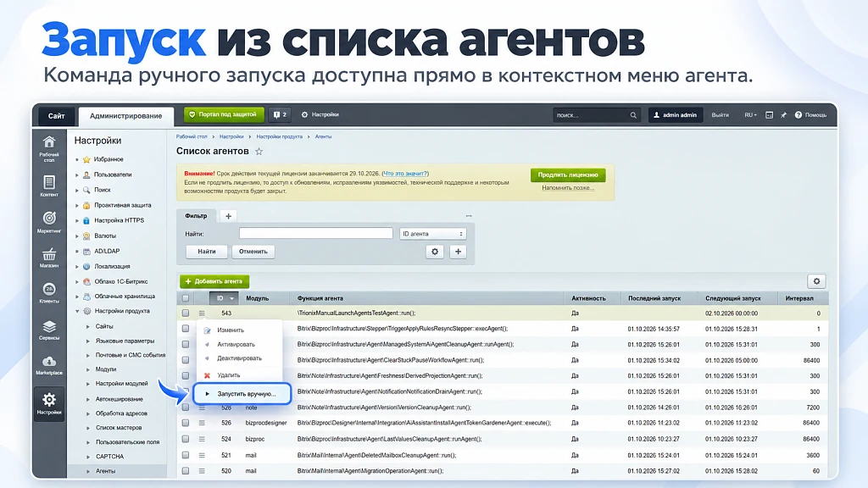Open the Контент sidebar section
This screenshot has width=868, height=488.
tap(49, 186)
